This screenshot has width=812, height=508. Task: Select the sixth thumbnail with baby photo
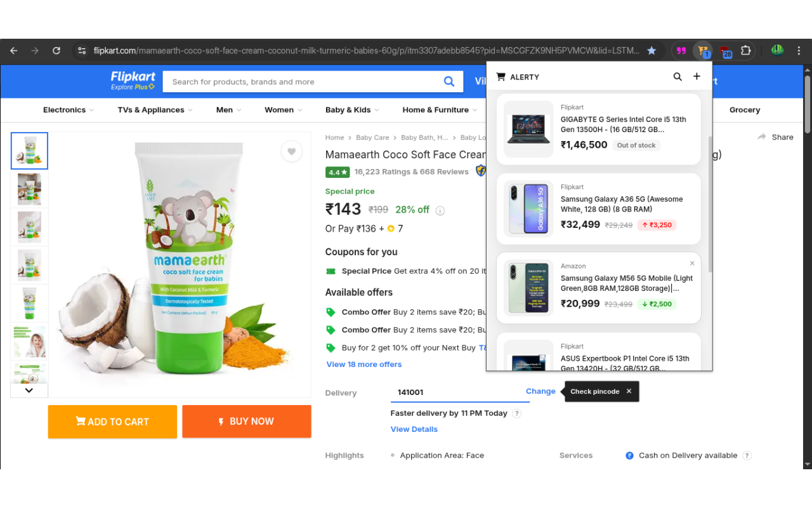(29, 341)
